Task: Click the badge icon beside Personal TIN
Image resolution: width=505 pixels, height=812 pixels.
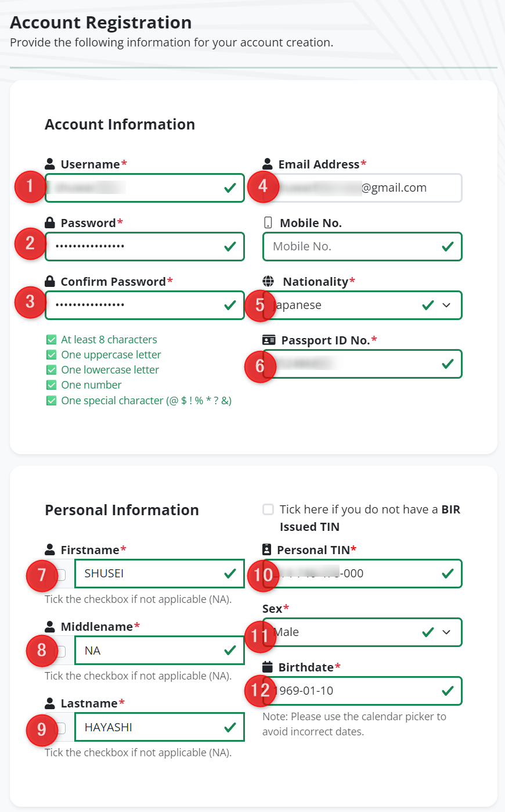Action: pos(267,549)
